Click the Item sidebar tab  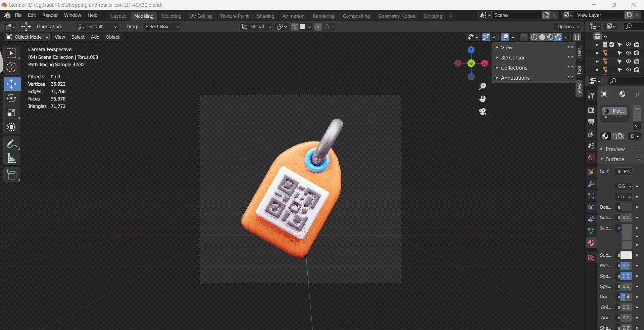click(579, 53)
